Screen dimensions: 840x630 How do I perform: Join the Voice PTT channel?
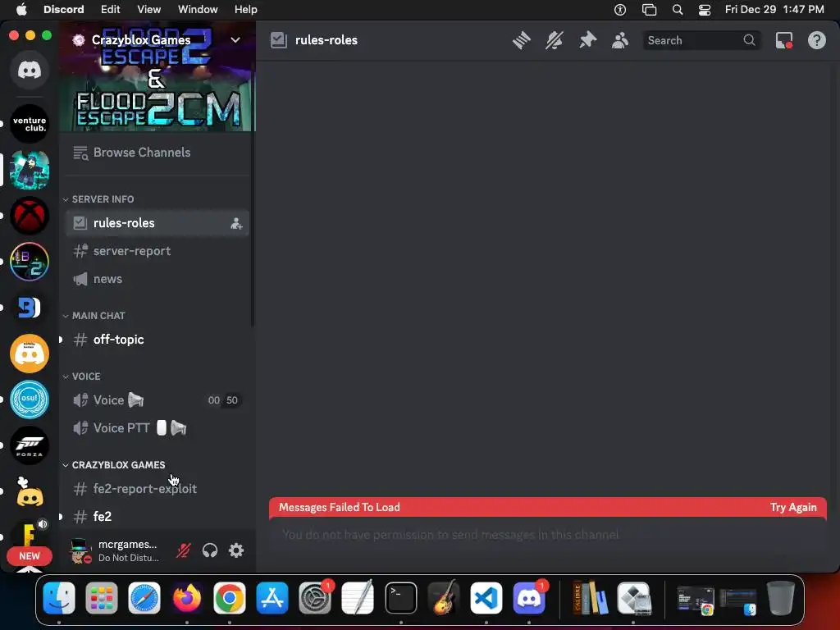(157, 428)
